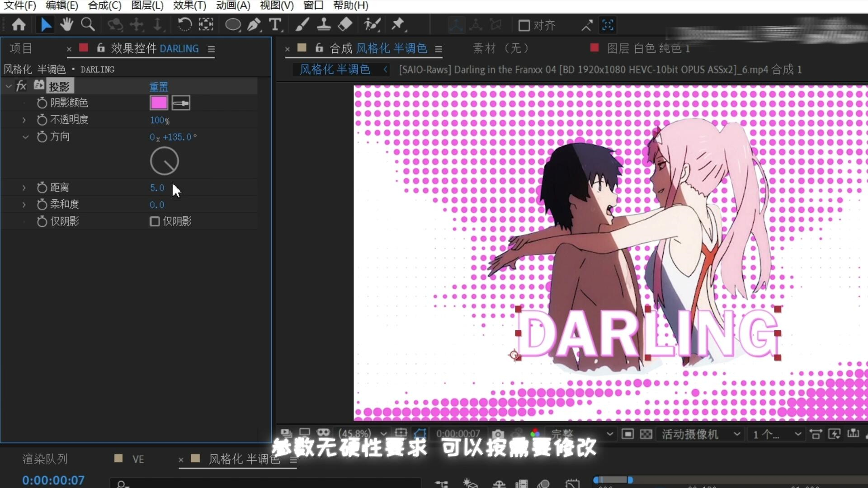Switch to the 项目 panel tab
Image resolution: width=868 pixels, height=488 pixels.
click(x=21, y=48)
